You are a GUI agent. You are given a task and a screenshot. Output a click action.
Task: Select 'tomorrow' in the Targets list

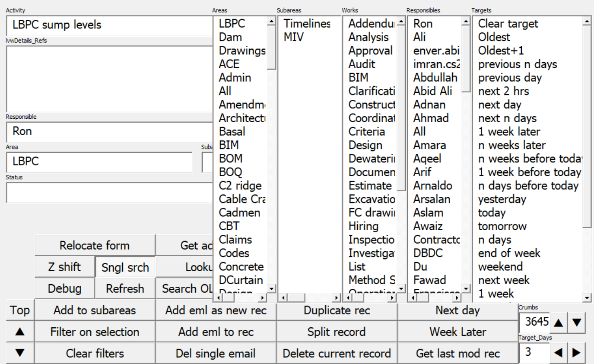(502, 226)
